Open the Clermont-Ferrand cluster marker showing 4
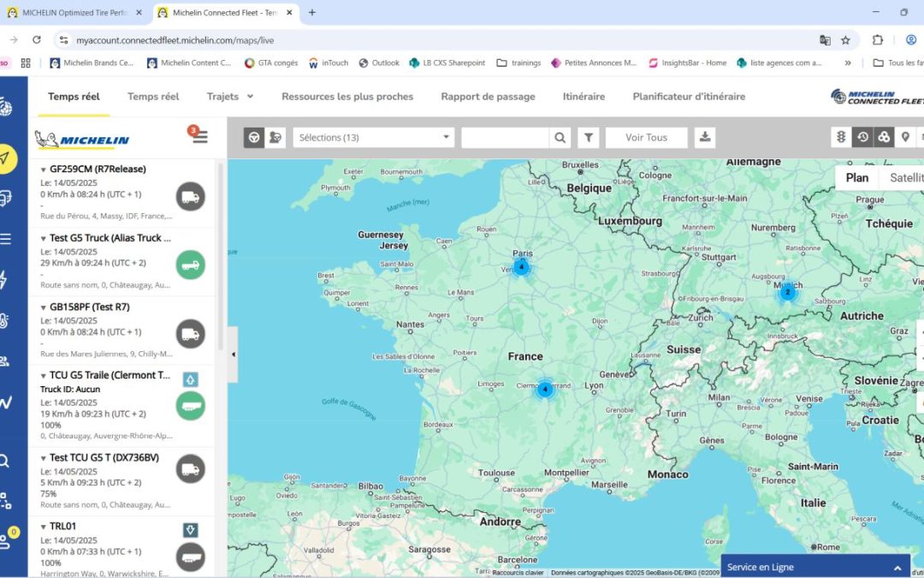Screen dimensions: 924x578 pos(545,390)
